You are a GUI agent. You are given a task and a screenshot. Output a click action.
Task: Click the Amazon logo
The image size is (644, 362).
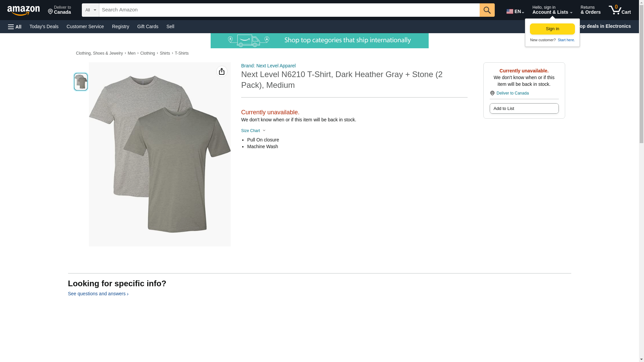click(x=23, y=10)
